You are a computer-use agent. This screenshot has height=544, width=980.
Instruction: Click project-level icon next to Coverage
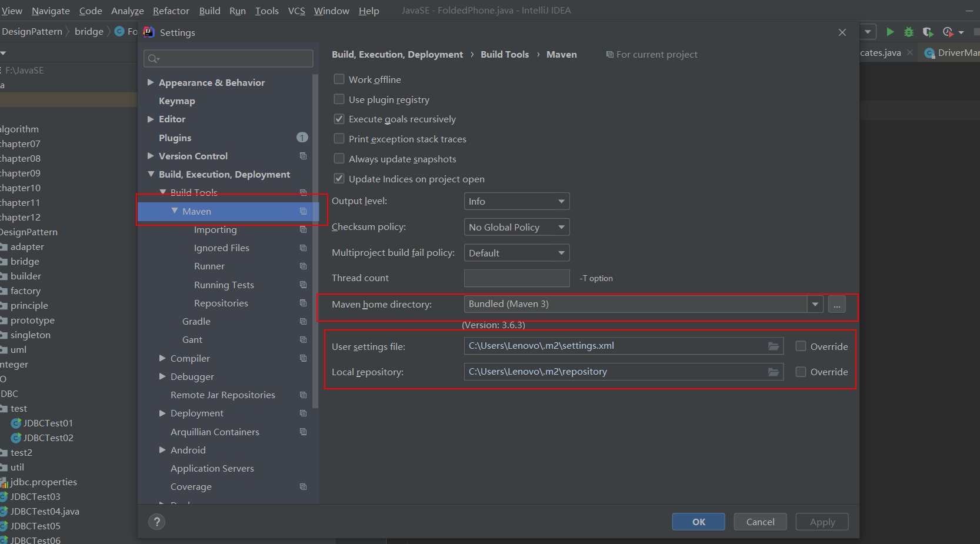(x=303, y=486)
